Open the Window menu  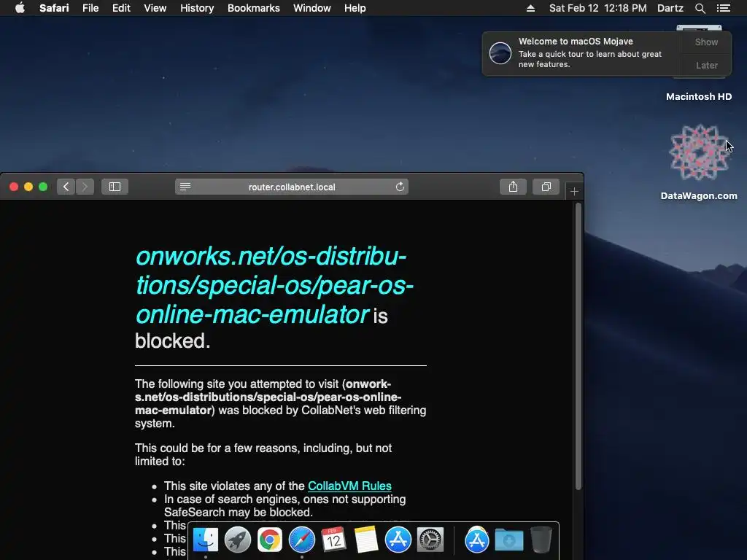[x=312, y=8]
